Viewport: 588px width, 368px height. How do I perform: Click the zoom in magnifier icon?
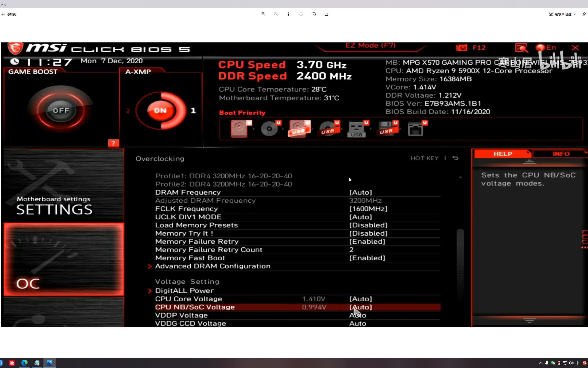coord(263,14)
